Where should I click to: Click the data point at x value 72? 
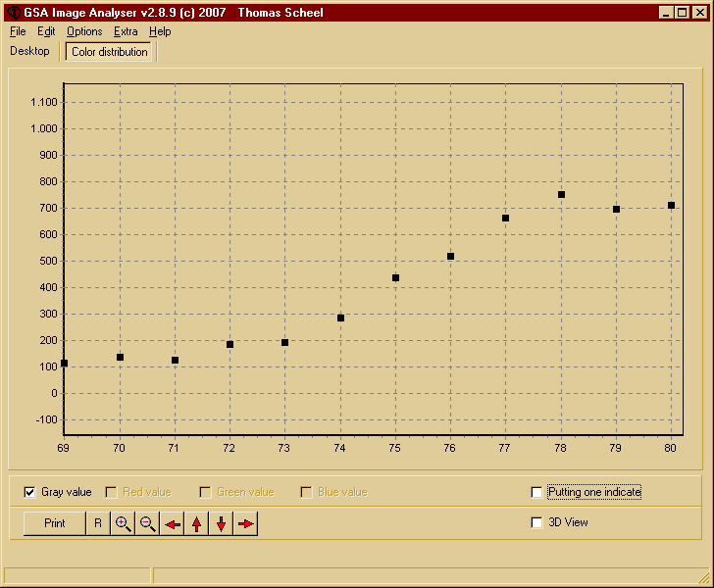click(229, 345)
